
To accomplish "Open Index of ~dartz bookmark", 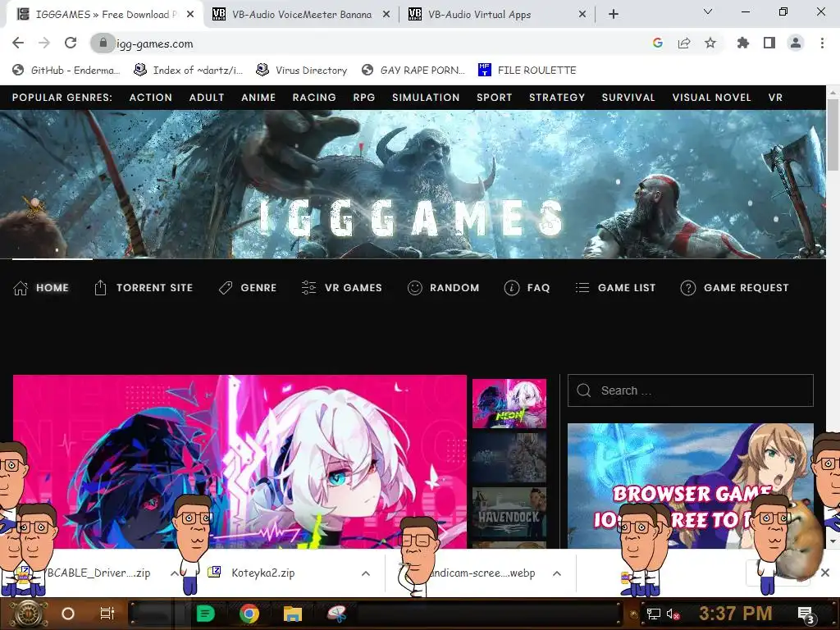I will pyautogui.click(x=189, y=71).
